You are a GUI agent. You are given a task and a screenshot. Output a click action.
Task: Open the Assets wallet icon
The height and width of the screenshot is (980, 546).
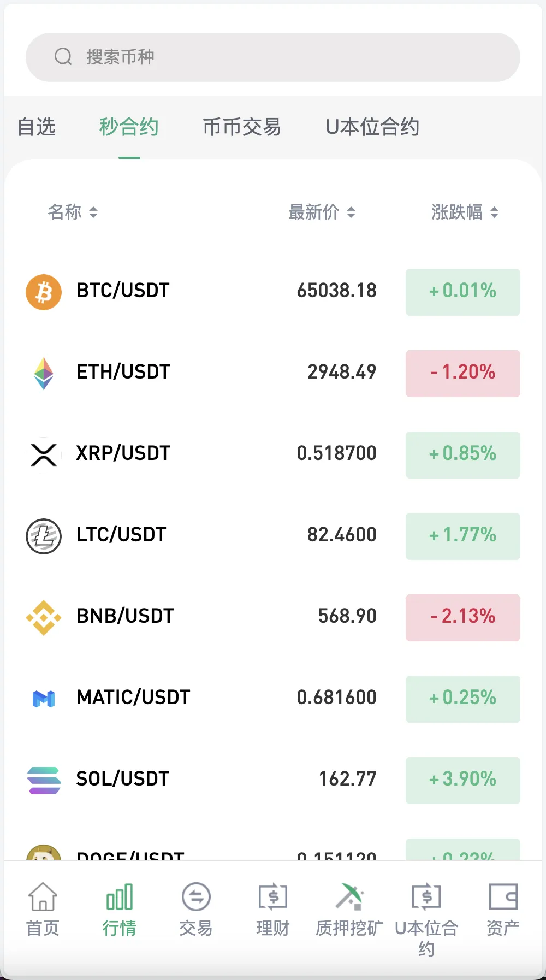pyautogui.click(x=502, y=897)
